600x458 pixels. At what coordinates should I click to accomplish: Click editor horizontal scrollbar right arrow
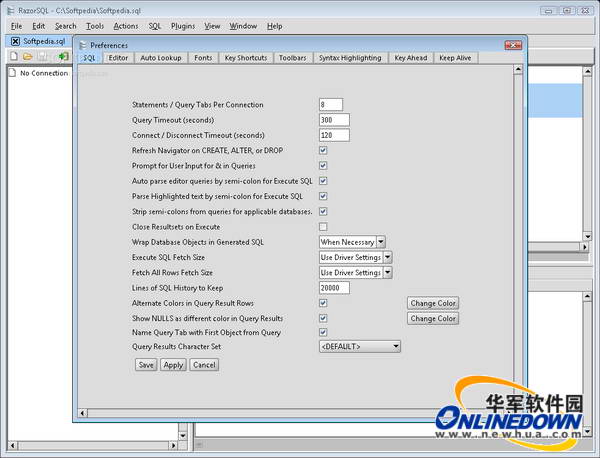tap(585, 247)
